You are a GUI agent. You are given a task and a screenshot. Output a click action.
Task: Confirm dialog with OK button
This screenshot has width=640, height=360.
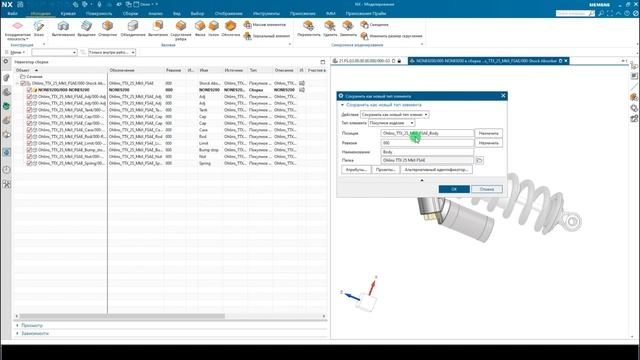454,189
